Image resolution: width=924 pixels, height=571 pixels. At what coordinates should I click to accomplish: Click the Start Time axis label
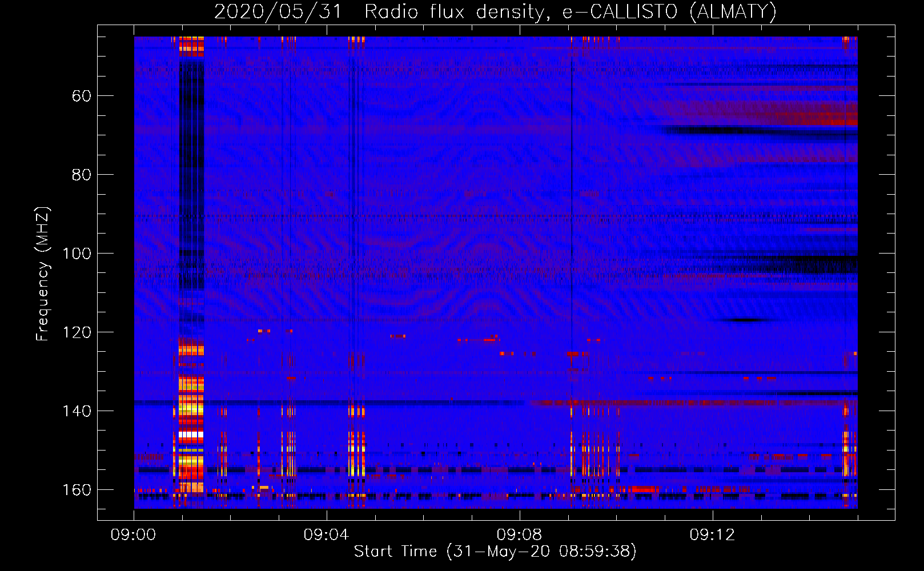[495, 552]
